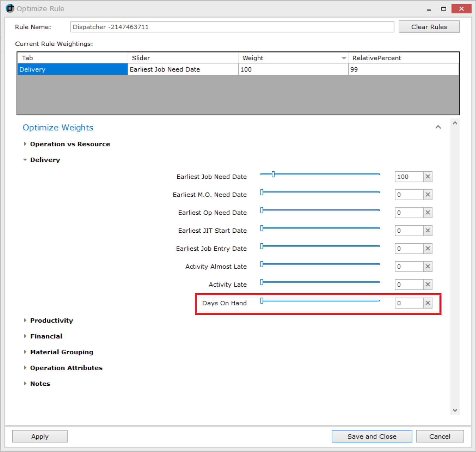
Task: Expand the Material Grouping group
Action: (x=25, y=352)
